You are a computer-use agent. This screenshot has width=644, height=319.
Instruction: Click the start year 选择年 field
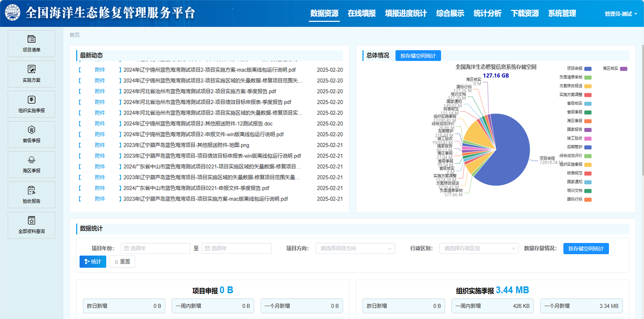coord(155,248)
